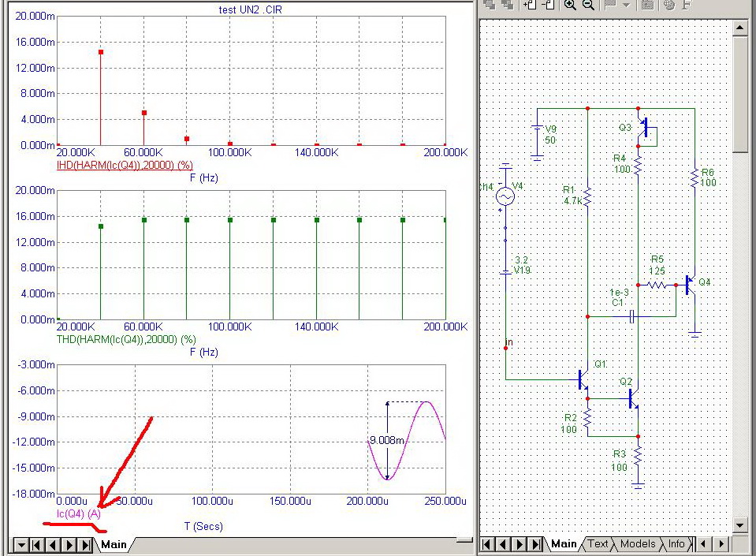Jump to first analysis plot page
756x556 pixels.
tap(36, 546)
